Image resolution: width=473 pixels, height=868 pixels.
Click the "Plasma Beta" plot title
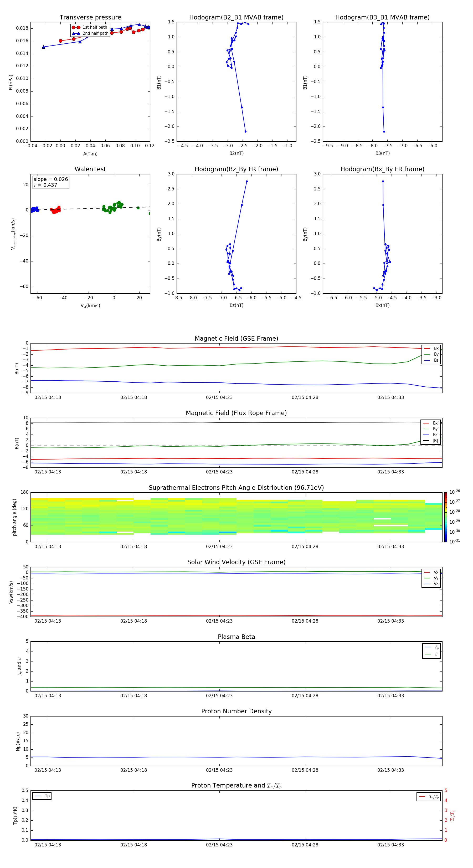click(236, 637)
